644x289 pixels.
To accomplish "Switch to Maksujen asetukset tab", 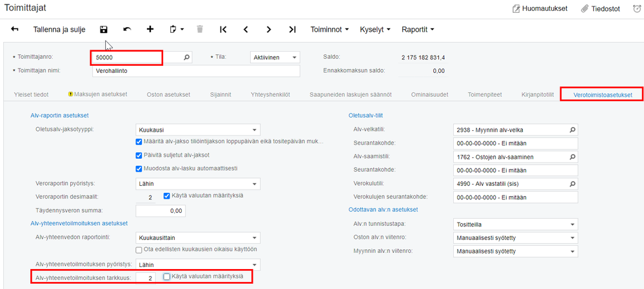I will pos(98,94).
